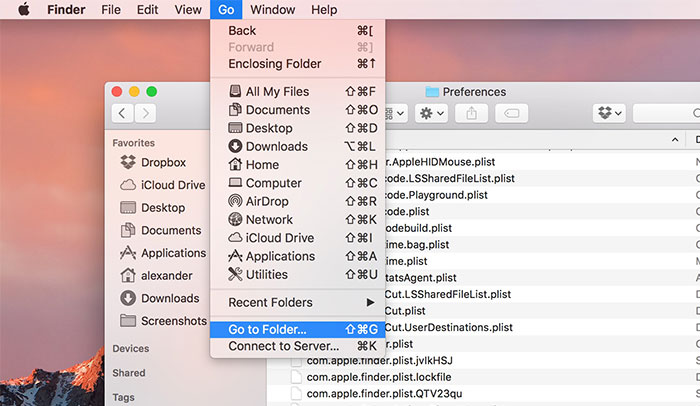This screenshot has width=700, height=406.
Task: Open alexander home folder in sidebar
Action: point(156,276)
